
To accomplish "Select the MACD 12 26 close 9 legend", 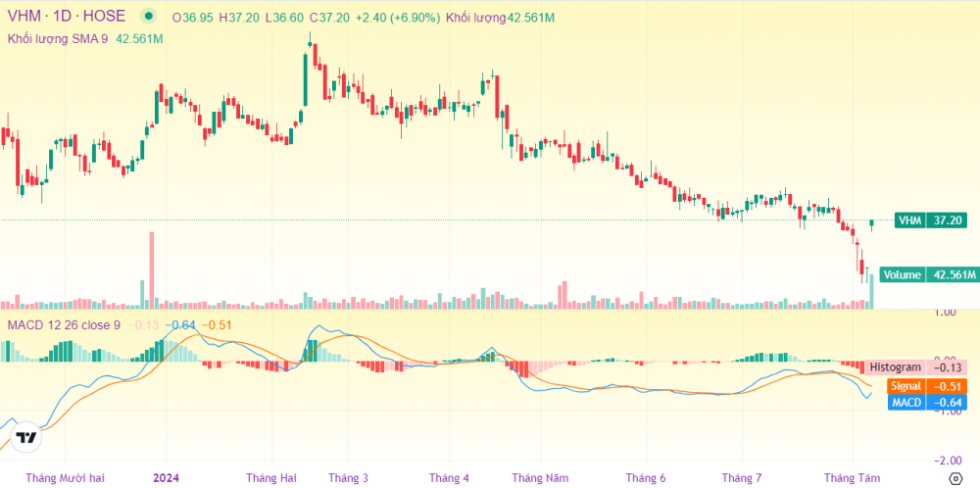I will (64, 325).
